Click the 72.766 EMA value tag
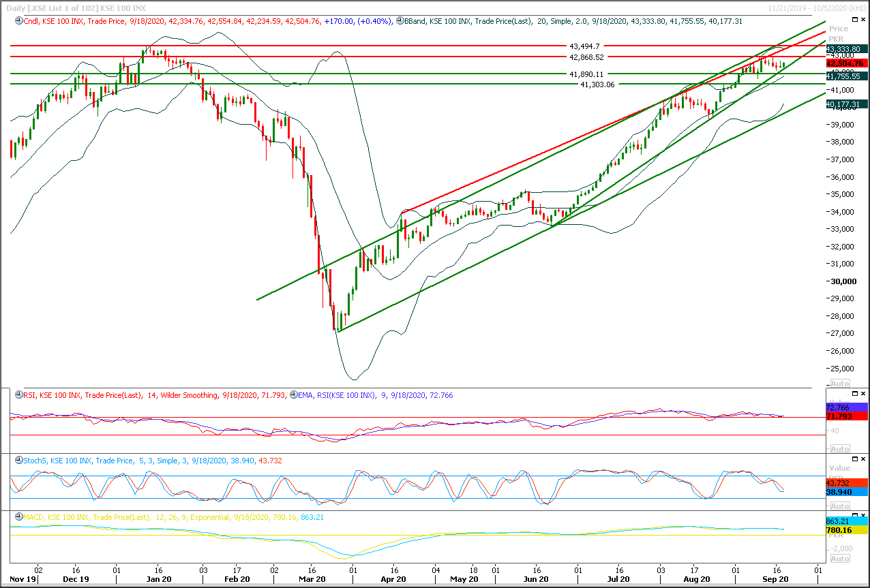Viewport: 870px width, 588px height. click(846, 407)
